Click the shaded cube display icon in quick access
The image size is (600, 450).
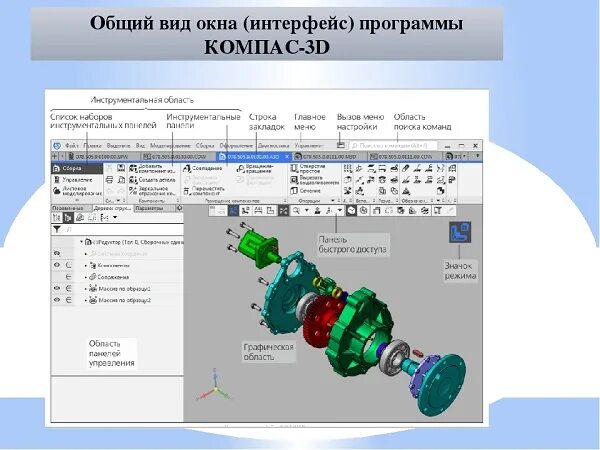[351, 210]
